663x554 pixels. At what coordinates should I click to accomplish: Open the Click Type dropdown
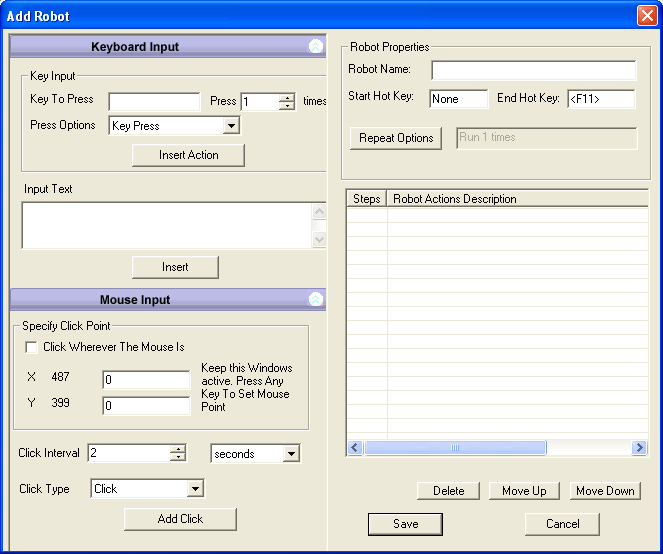tap(195, 489)
